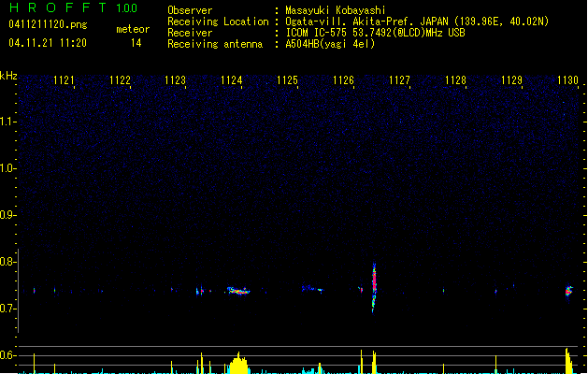Image resolution: width=588 pixels, height=374 pixels.
Task: Click the meteor count value 14
Action: coord(136,43)
